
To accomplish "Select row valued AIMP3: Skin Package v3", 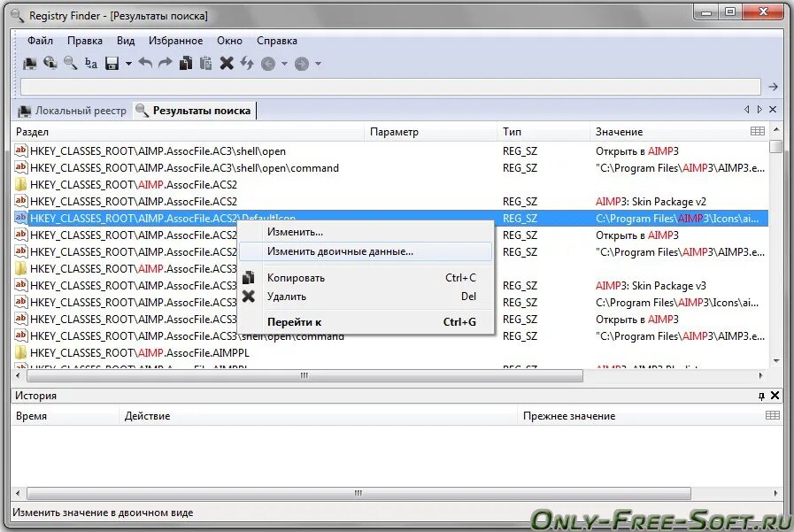I will pyautogui.click(x=389, y=286).
